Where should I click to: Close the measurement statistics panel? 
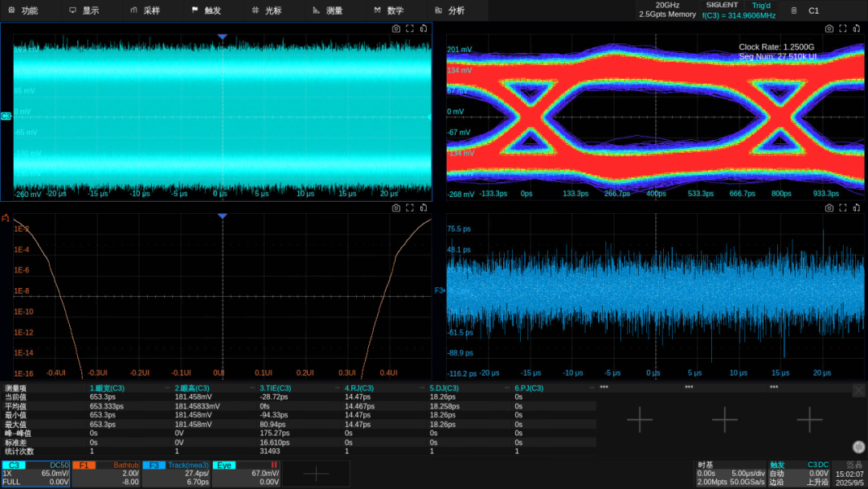point(858,391)
